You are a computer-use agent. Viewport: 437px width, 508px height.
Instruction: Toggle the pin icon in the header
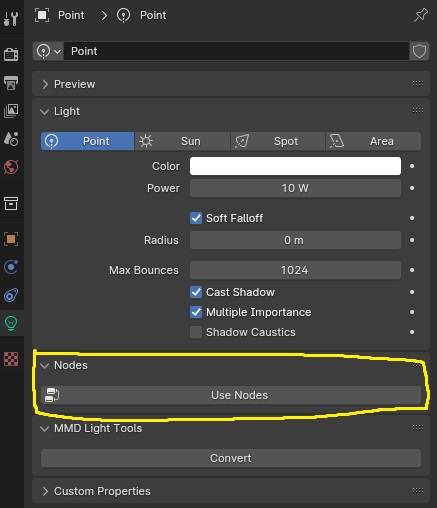tap(420, 15)
